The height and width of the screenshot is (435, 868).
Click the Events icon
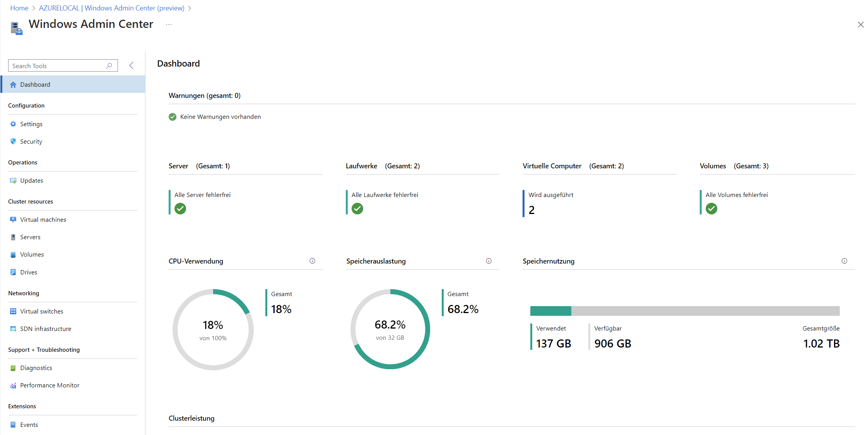(13, 425)
